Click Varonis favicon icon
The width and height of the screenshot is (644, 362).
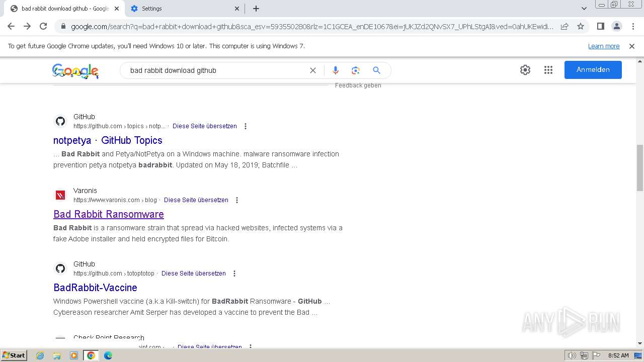pos(60,195)
